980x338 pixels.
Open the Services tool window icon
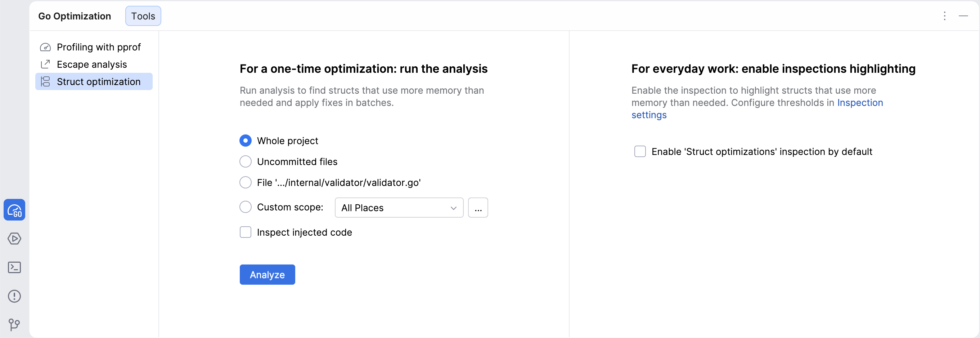coord(14,239)
